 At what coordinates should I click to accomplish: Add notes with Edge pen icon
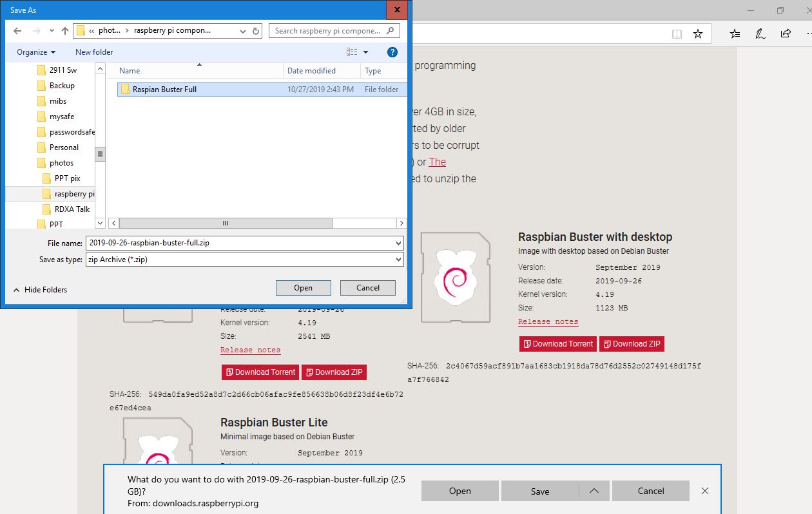760,33
